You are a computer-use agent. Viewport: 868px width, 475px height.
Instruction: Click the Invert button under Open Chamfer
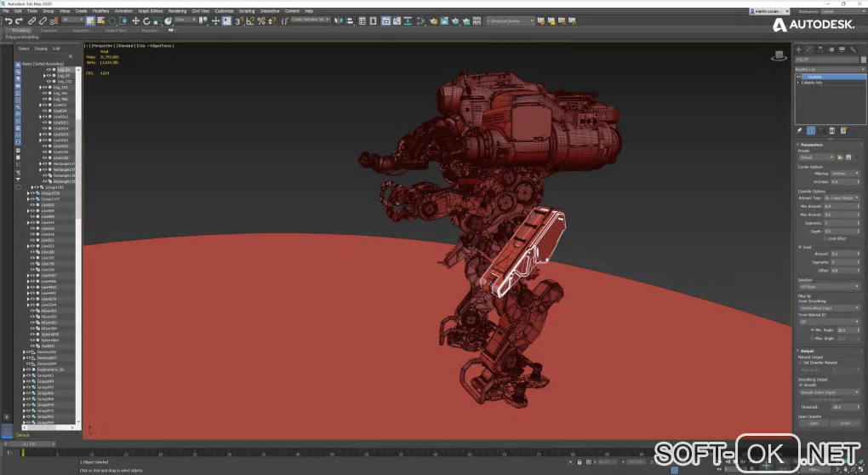845,422
